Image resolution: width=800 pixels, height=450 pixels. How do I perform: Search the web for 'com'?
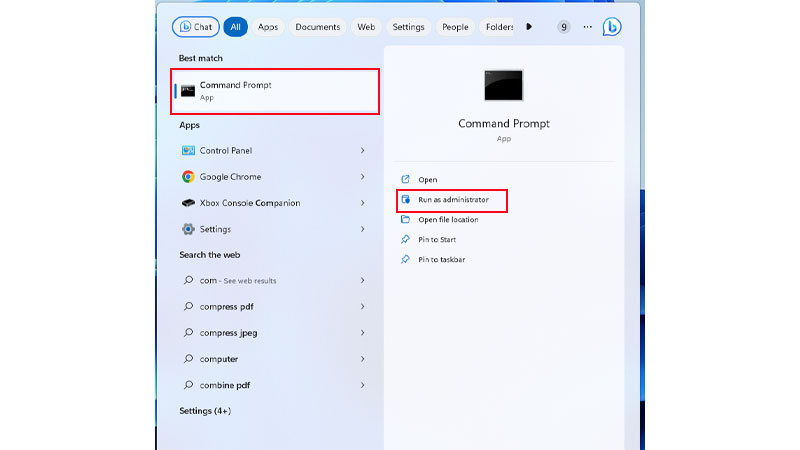[274, 281]
